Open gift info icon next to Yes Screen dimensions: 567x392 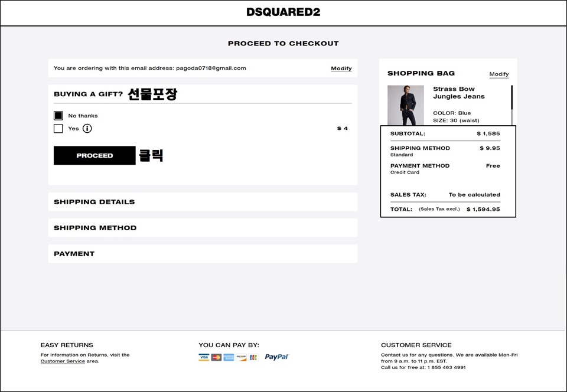coord(87,128)
